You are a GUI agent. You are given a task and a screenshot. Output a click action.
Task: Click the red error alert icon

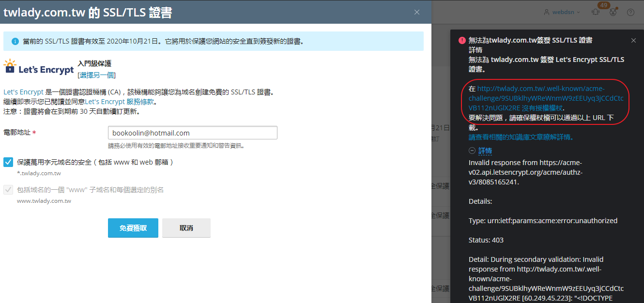point(462,41)
